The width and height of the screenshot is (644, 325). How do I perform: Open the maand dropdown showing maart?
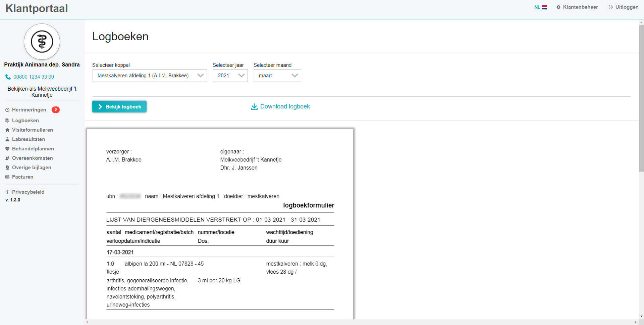[x=277, y=76]
